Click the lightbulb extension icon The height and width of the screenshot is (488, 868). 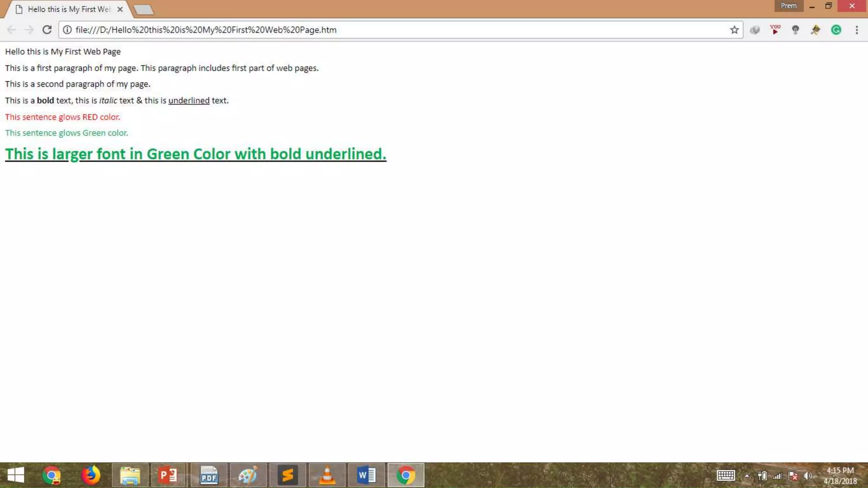(795, 30)
